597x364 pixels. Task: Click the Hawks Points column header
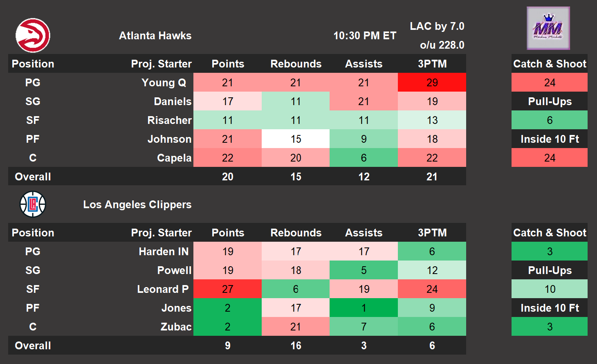228,64
